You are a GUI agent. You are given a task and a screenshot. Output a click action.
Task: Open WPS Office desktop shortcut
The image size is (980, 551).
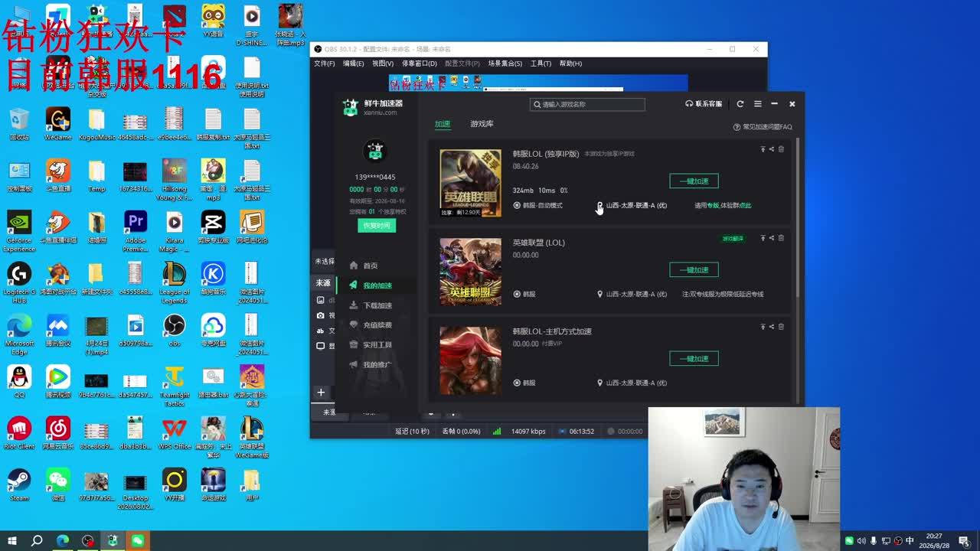pyautogui.click(x=175, y=433)
